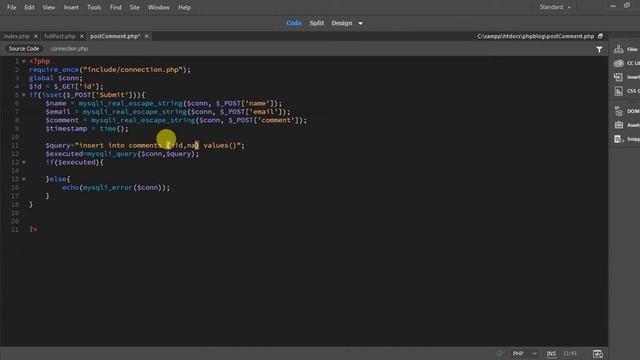
Task: Open the Find menu
Action: 116,7
